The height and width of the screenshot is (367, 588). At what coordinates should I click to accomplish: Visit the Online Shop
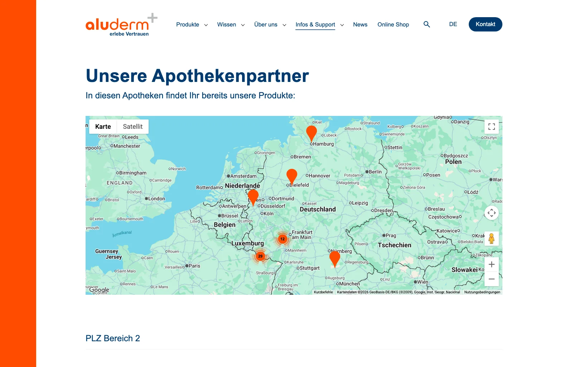coord(393,25)
